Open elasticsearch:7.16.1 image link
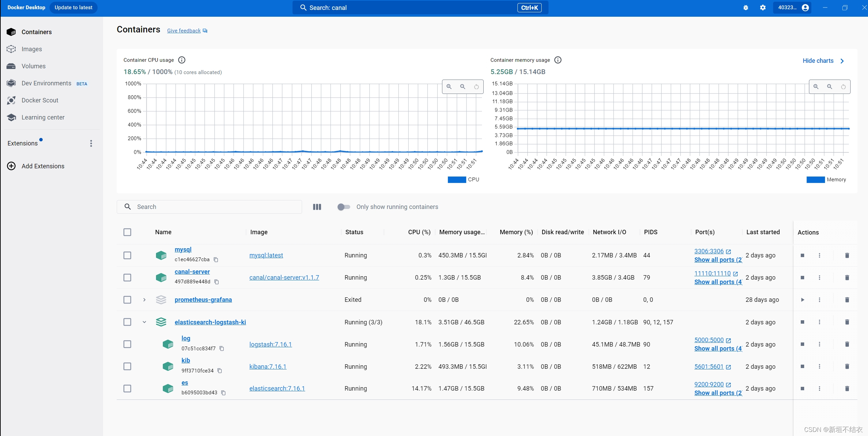The height and width of the screenshot is (436, 868). click(x=277, y=389)
